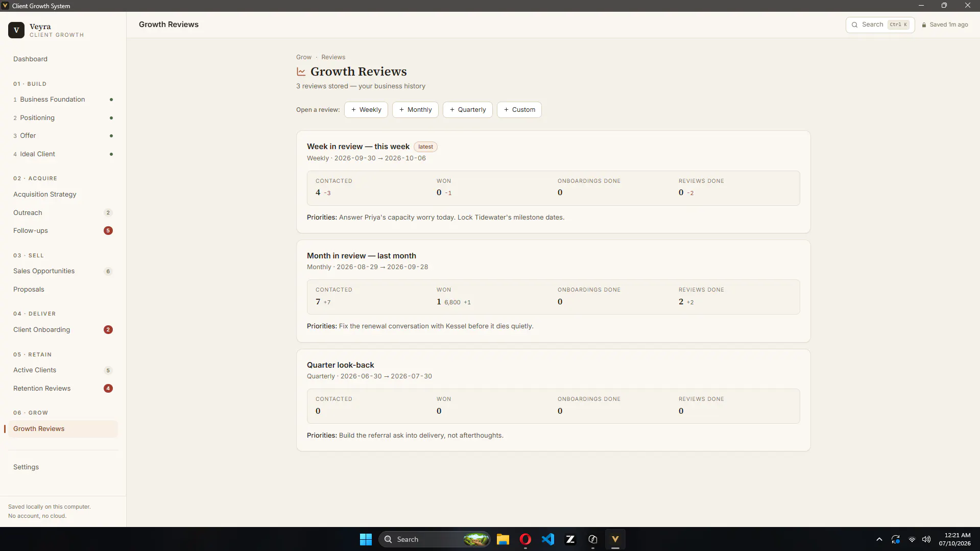Click the latest tag on weekly review
The height and width of the screenshot is (551, 980).
(x=425, y=147)
